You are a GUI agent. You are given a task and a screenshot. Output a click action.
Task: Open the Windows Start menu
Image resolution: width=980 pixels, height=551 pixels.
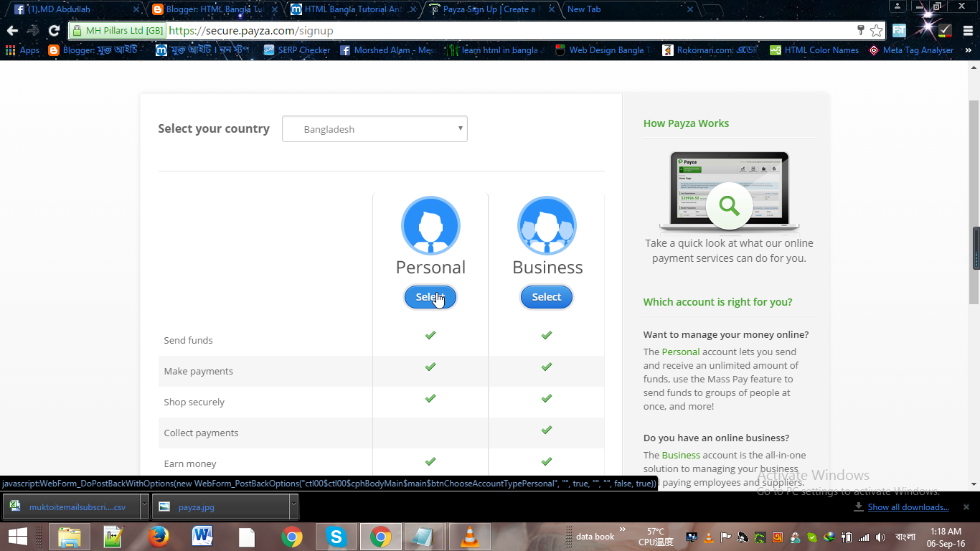point(17,537)
